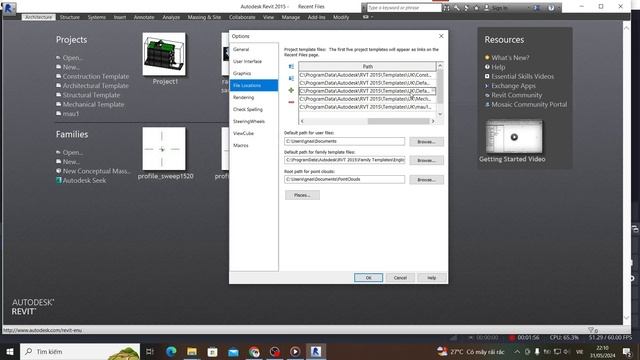Open the Essential Skills Videos link

[x=522, y=76]
